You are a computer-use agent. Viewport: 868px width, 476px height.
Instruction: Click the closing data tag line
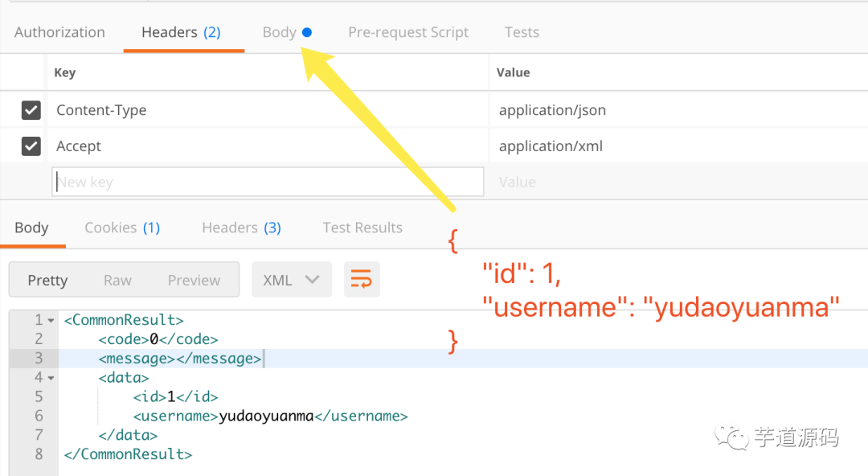[x=128, y=435]
